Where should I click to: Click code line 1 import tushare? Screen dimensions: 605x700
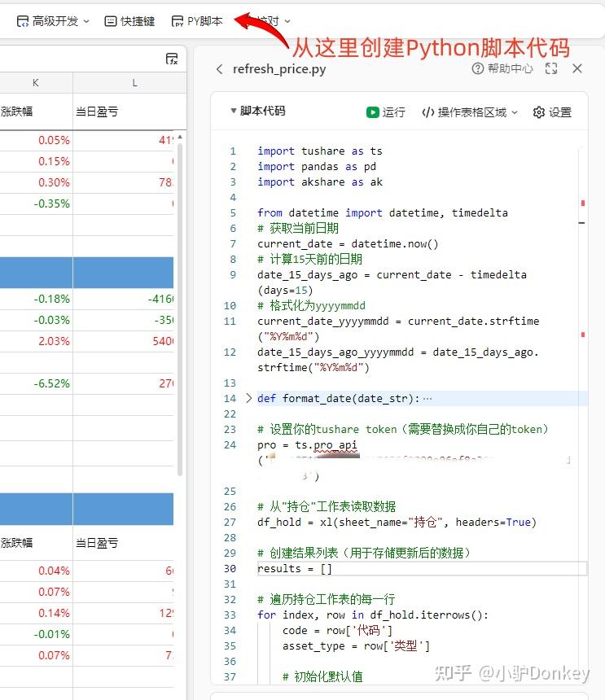(x=320, y=151)
